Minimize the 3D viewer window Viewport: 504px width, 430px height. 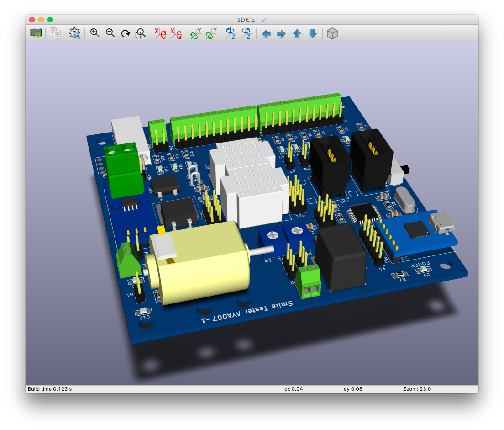click(41, 20)
